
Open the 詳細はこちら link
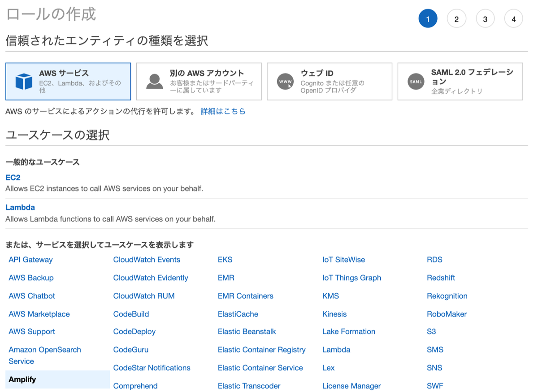coord(223,111)
